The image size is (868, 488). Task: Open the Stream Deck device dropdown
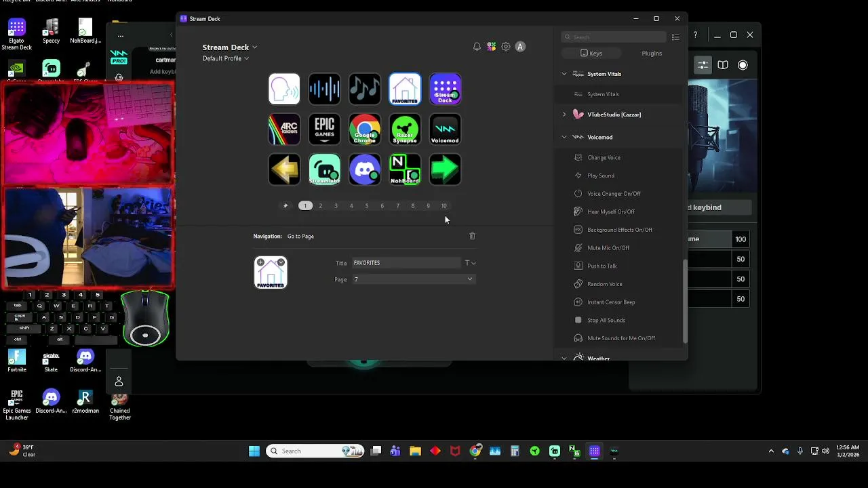coord(229,47)
